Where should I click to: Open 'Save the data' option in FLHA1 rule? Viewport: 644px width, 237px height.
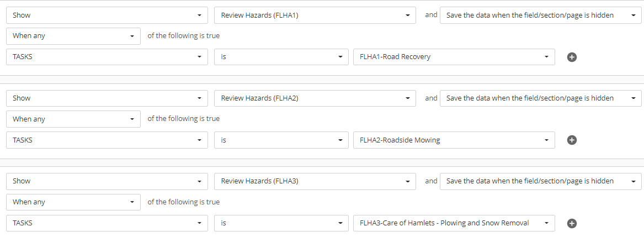pyautogui.click(x=540, y=15)
